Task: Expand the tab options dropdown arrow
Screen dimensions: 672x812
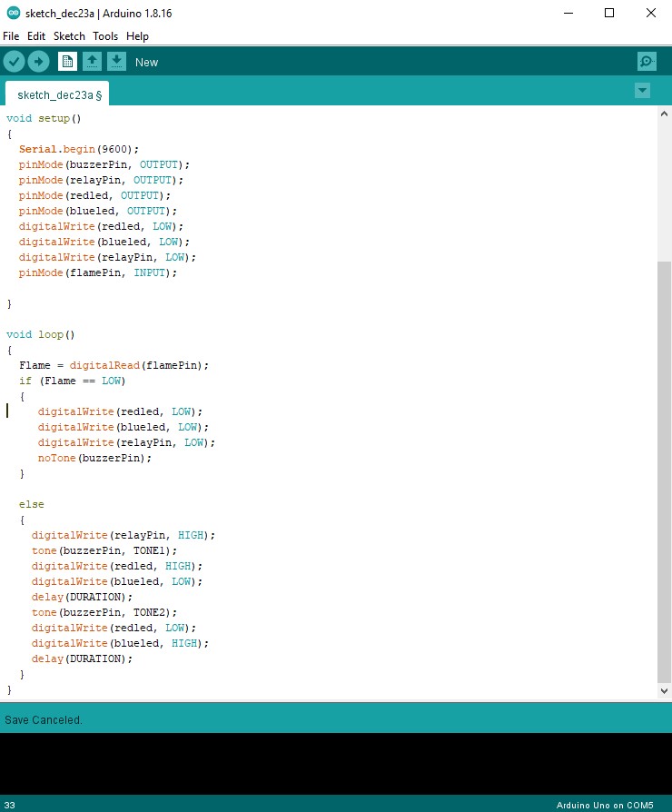Action: tap(643, 90)
